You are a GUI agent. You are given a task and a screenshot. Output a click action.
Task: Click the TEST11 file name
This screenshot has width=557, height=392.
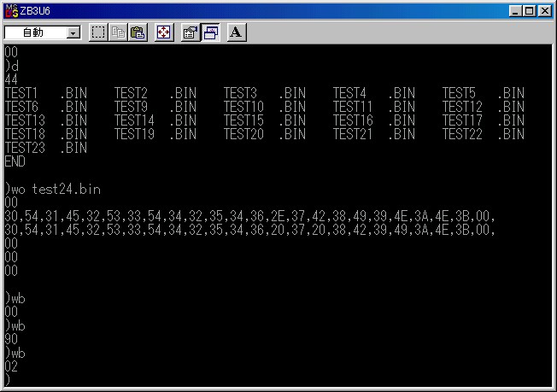(353, 107)
